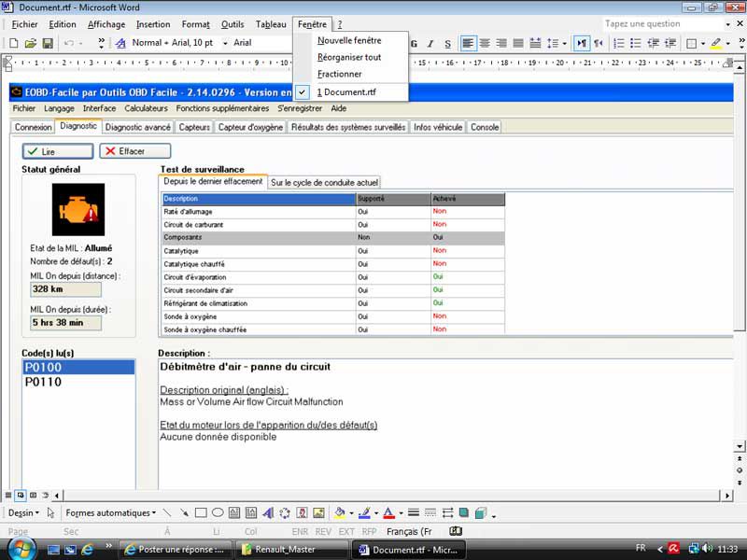The image size is (747, 560).
Task: Open the Arrow Style options
Action: [447, 512]
